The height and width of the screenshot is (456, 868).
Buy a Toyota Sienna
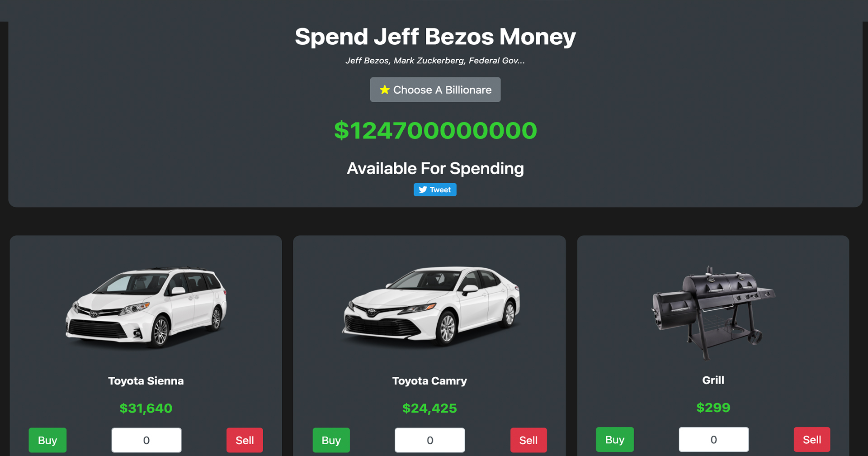(x=47, y=440)
